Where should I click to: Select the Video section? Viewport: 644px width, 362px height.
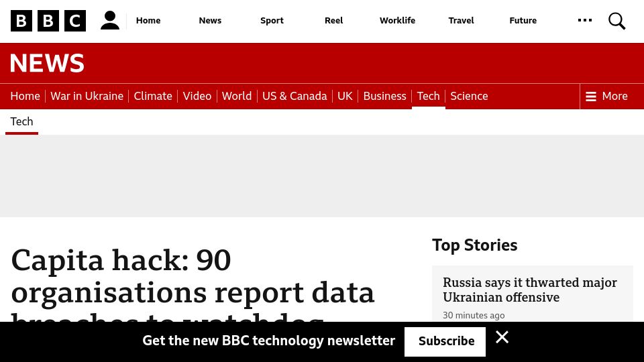(x=197, y=96)
